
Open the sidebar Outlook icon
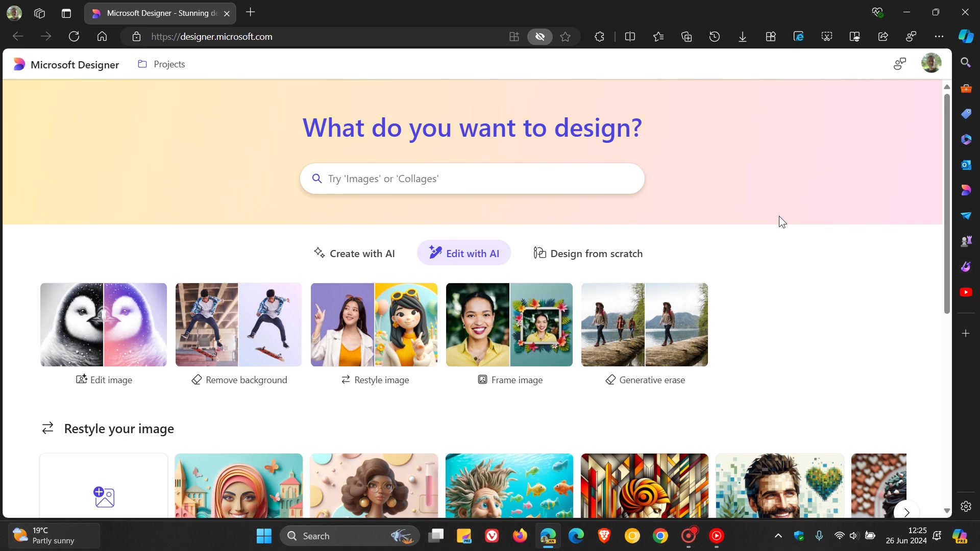966,165
